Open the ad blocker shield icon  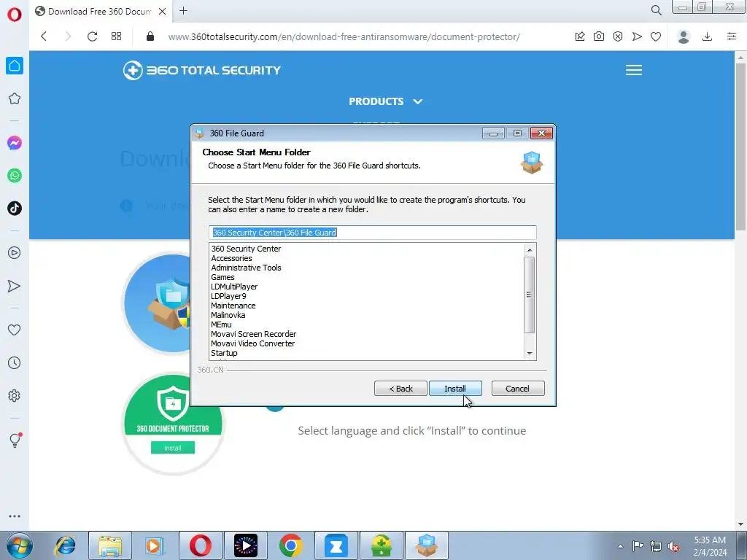(618, 36)
